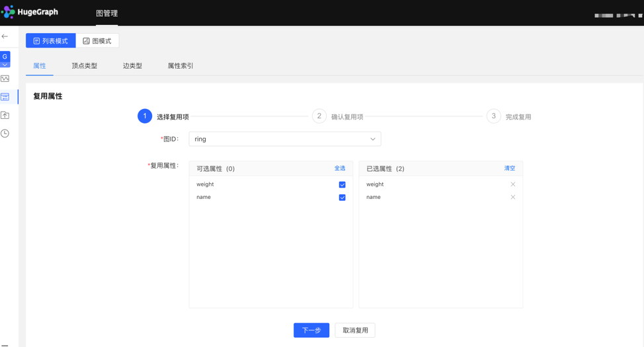Switch to 图模式 view
Viewport: 644px width, 347px height.
pyautogui.click(x=97, y=41)
